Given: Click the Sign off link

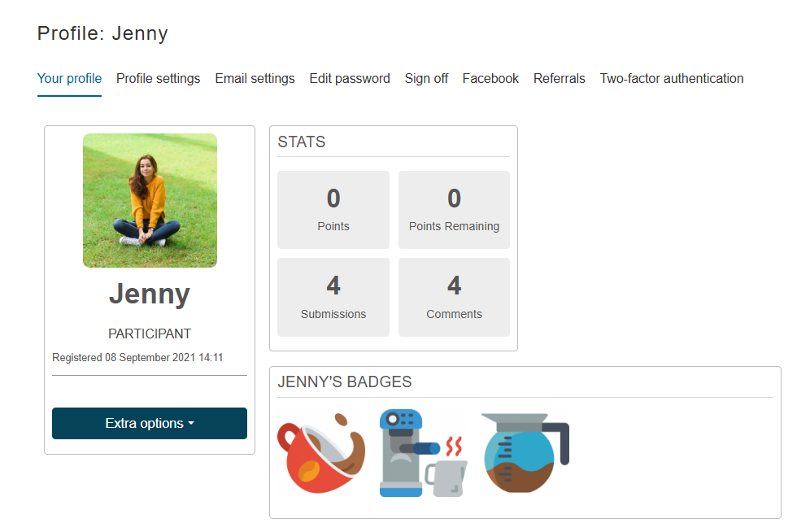Looking at the screenshot, I should (x=426, y=79).
